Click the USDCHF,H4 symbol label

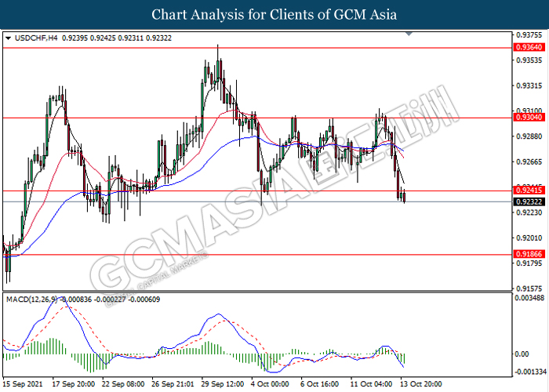(36, 38)
